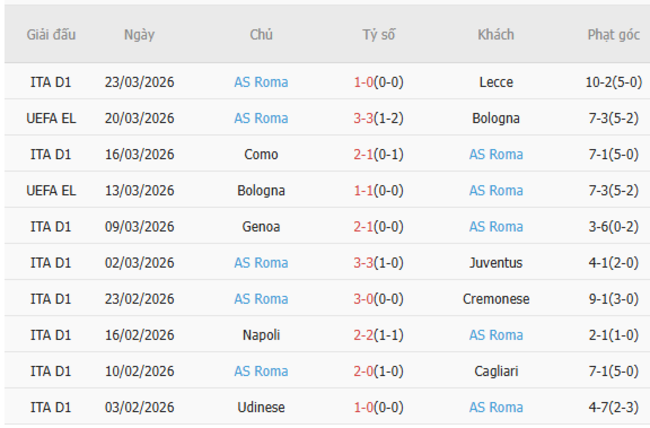Click Bologna home team on 13/03/2026
This screenshot has width=650, height=428.
tap(261, 190)
